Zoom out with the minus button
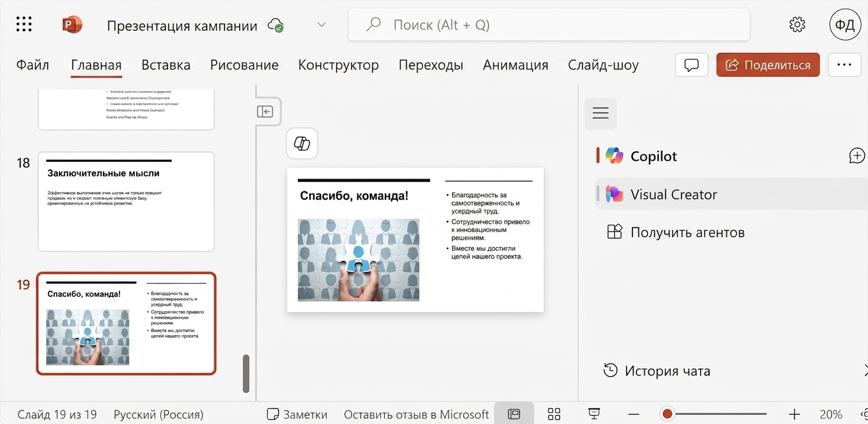This screenshot has width=868, height=424. pos(635,414)
